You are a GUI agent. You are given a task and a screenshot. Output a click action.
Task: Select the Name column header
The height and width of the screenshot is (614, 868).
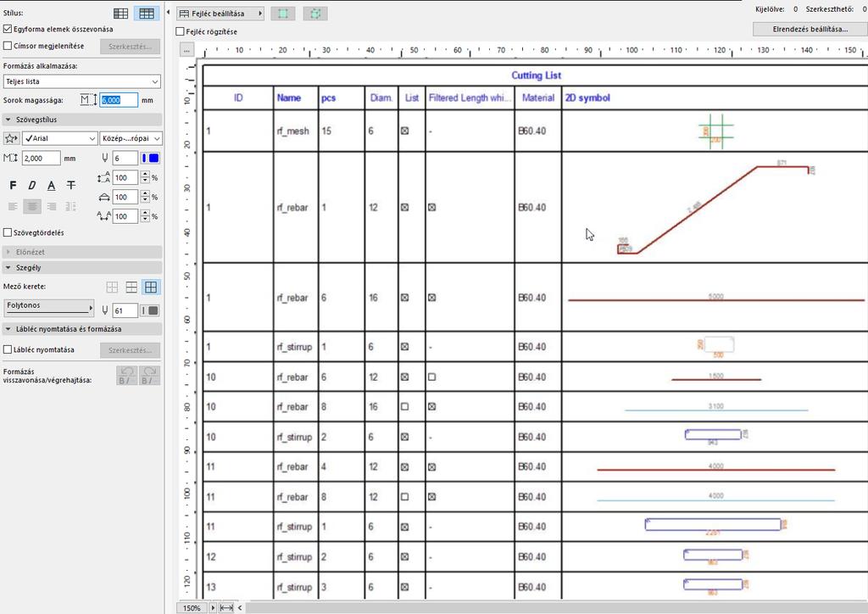click(x=296, y=98)
